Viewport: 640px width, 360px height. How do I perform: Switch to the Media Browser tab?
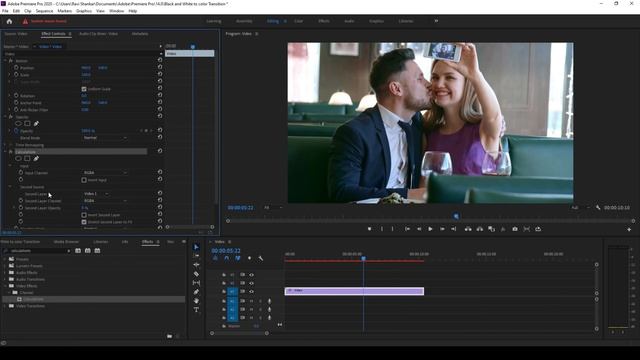tap(66, 242)
